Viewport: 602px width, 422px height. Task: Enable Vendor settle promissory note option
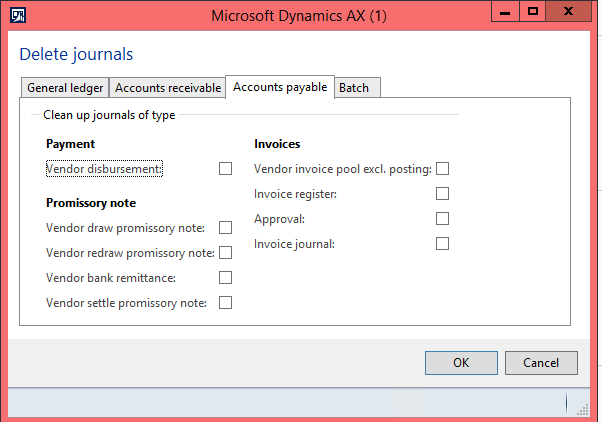(226, 302)
